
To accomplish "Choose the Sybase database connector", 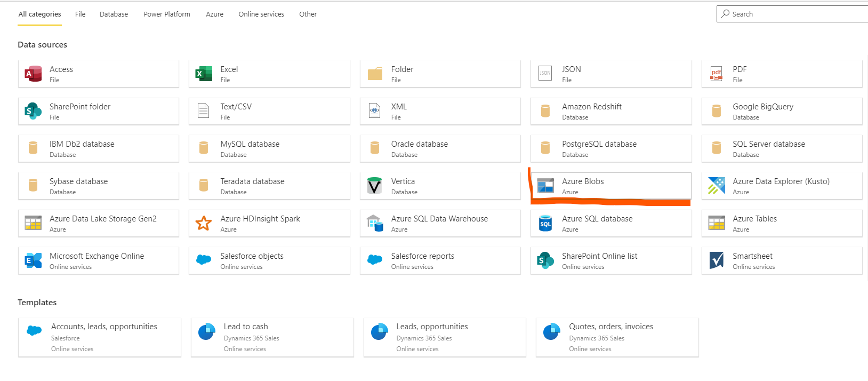I will (x=99, y=186).
